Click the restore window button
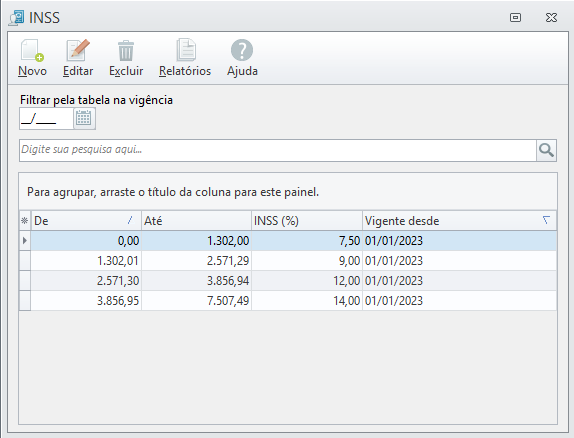The image size is (574, 438). pos(515,18)
